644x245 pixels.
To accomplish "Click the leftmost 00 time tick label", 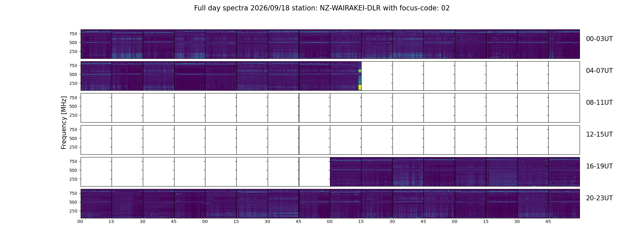I will pos(80,221).
